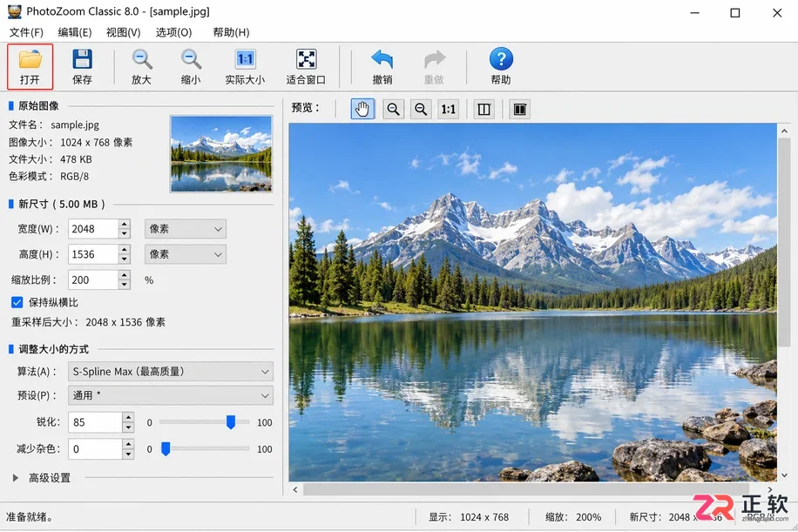Increase 宽度 value with up arrow
This screenshot has width=798, height=532.
click(x=125, y=225)
